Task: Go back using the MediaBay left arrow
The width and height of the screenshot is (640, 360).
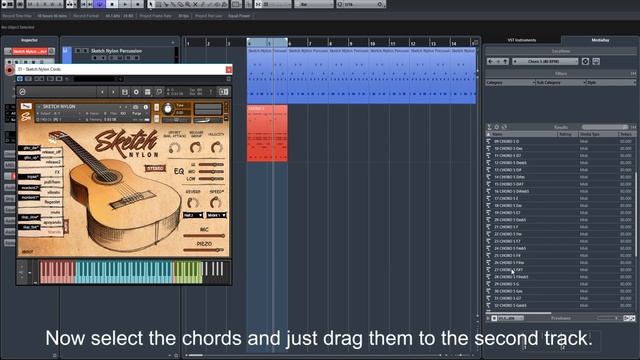Action: pos(491,61)
